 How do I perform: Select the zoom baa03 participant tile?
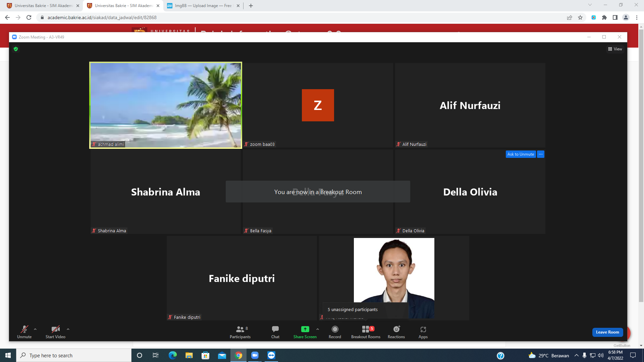[318, 105]
